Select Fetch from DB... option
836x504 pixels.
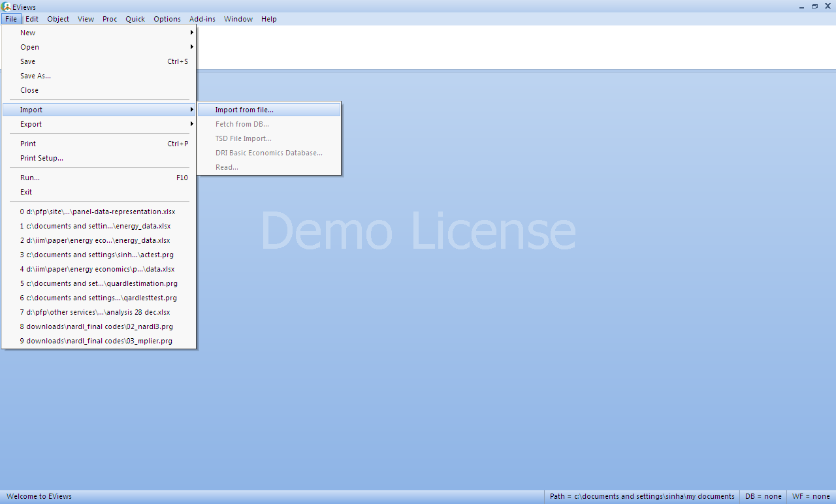pos(269,124)
